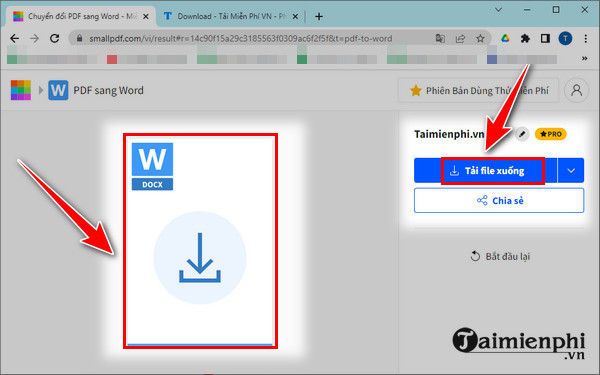Expand the breadcrumb triangle next to logo
The width and height of the screenshot is (600, 375).
tap(41, 90)
